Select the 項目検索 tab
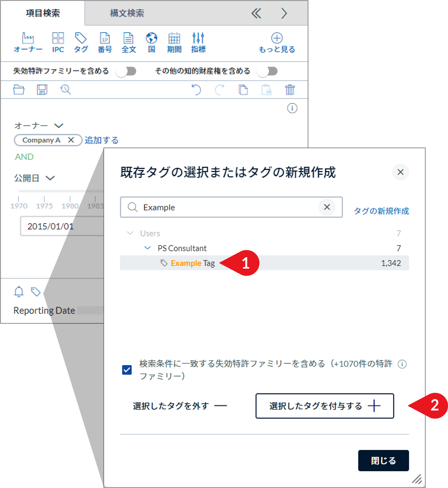This screenshot has width=448, height=488. click(43, 13)
